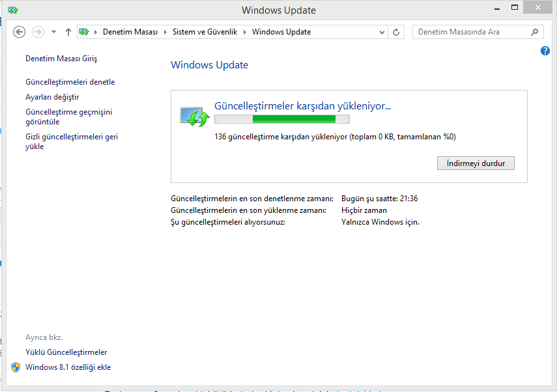
Task: Open Denetim Masası breadcrumb
Action: pyautogui.click(x=130, y=32)
